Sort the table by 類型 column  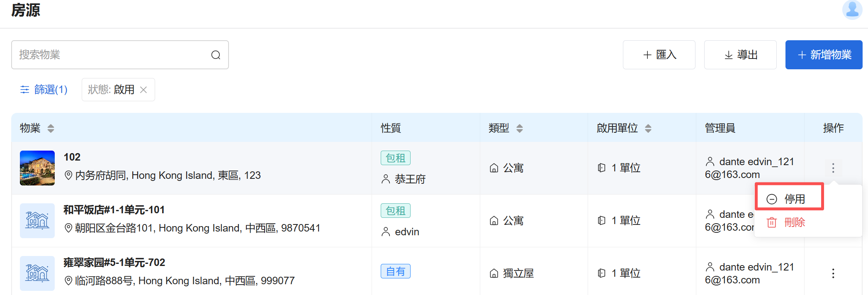pos(519,128)
